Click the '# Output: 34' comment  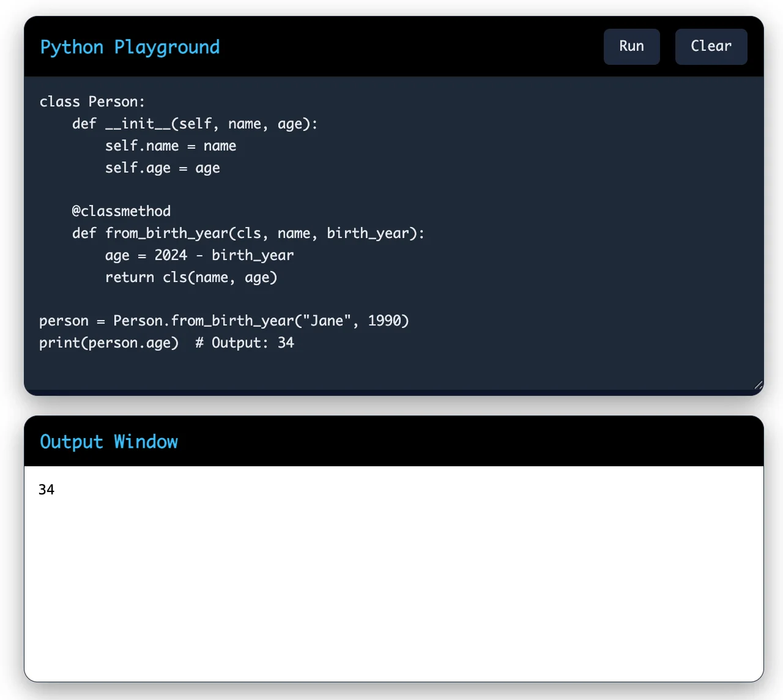pos(245,343)
